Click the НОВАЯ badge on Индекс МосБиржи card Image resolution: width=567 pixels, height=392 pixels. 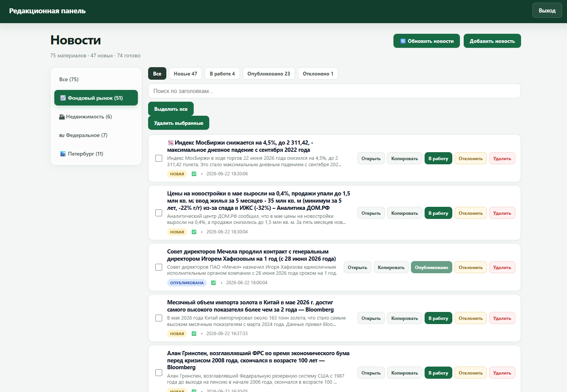pyautogui.click(x=177, y=174)
